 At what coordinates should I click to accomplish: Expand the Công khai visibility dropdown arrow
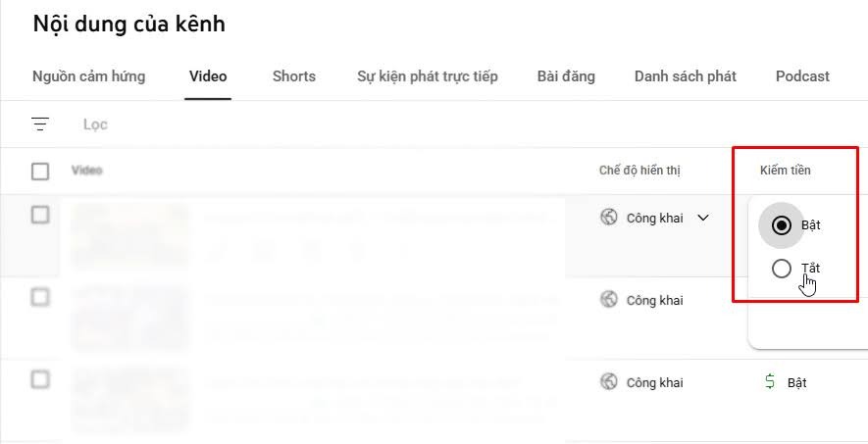(703, 218)
